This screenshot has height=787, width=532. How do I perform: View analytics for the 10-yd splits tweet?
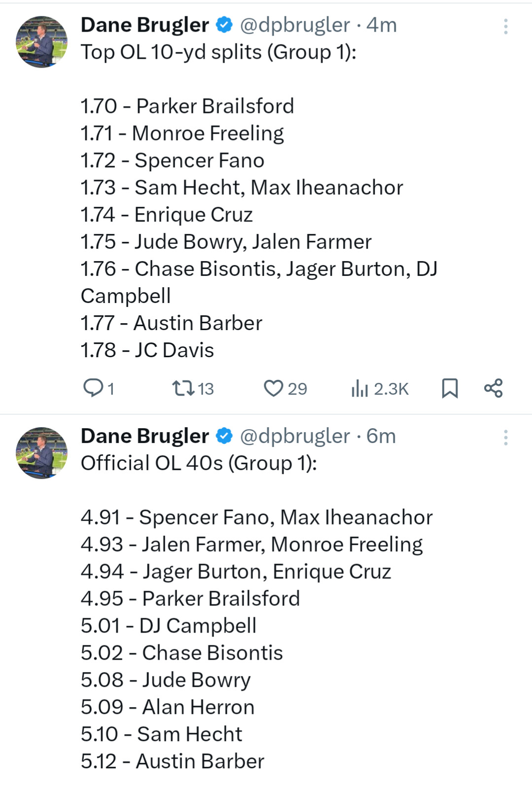360,388
